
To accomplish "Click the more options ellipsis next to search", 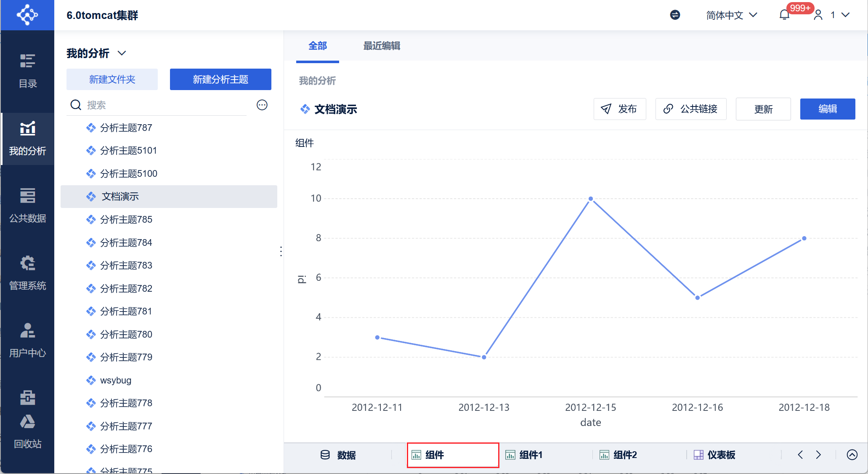I will [262, 105].
